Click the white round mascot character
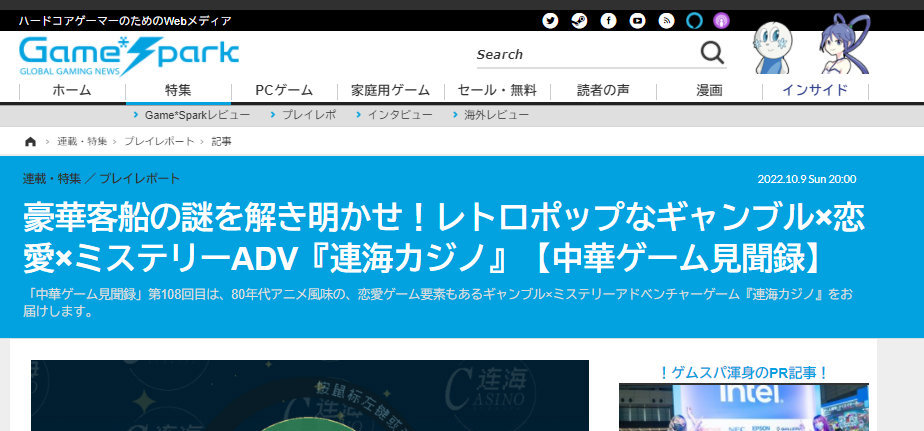The width and height of the screenshot is (924, 431). tap(772, 47)
